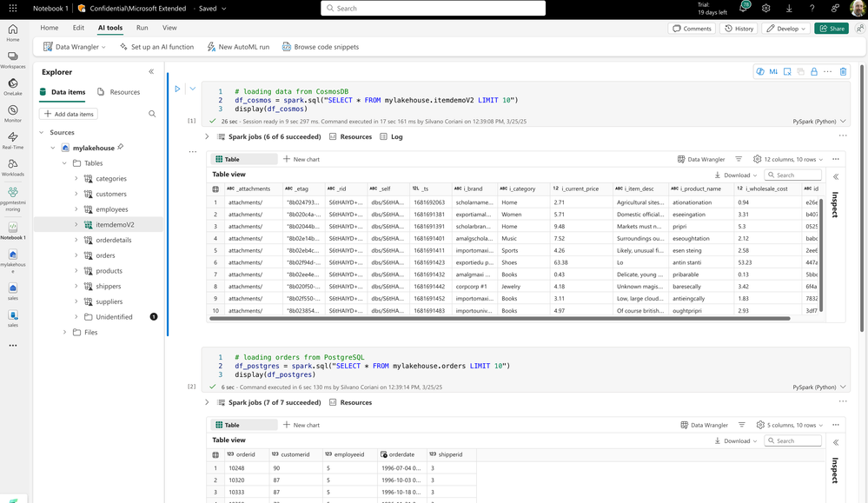Screen dimensions: 868x503
Task: Open Copilot icon in cell toolbar
Action: click(x=760, y=71)
